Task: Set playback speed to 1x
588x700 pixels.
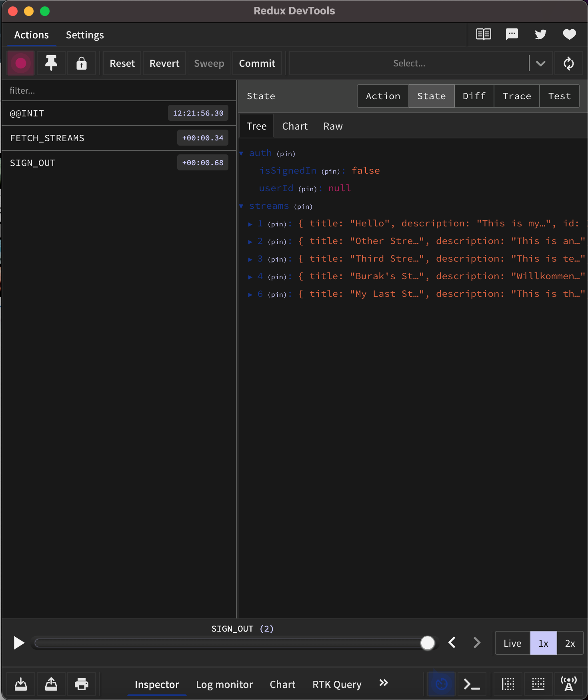Action: 543,643
